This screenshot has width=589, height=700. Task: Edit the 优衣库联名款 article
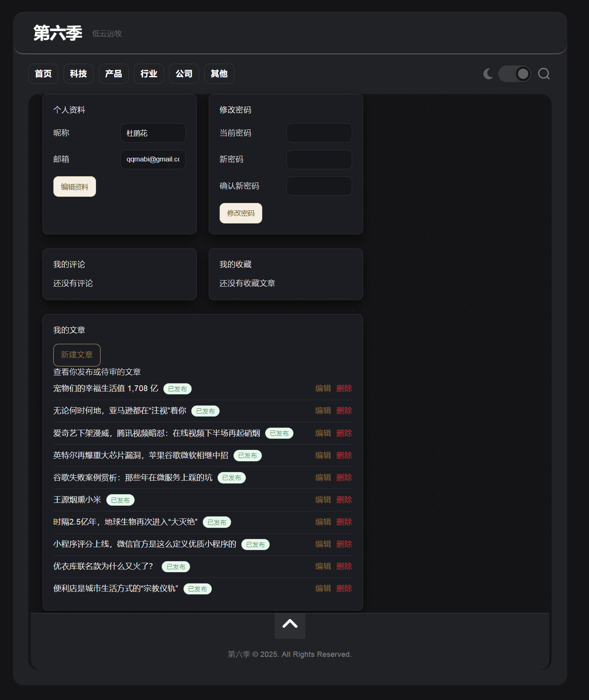coord(323,566)
